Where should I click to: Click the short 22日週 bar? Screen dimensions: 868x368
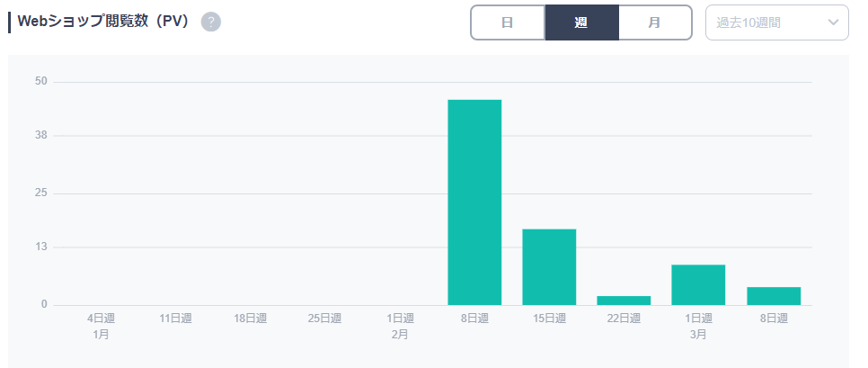tap(624, 301)
